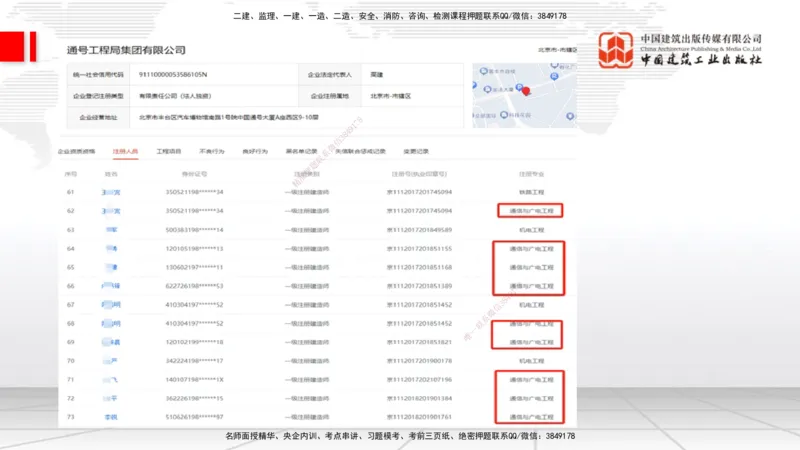Click the 机电工程 specialty in row 70
The height and width of the screenshot is (450, 800).
[531, 361]
